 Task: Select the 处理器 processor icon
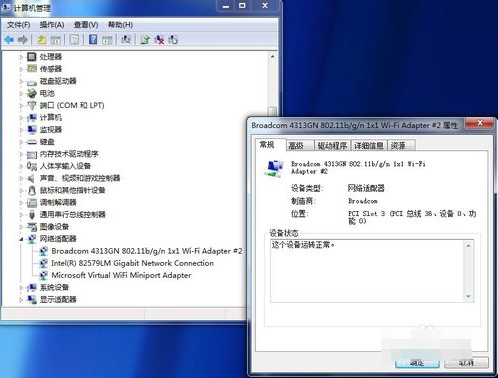pyautogui.click(x=31, y=57)
